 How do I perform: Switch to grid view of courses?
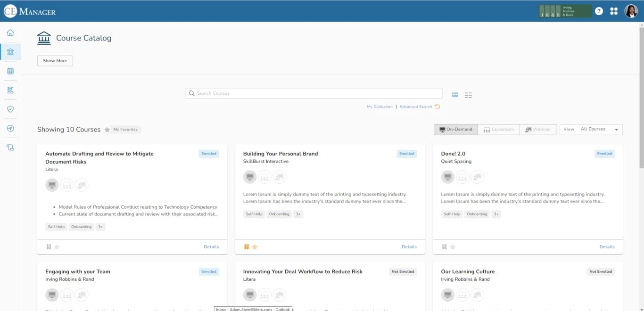pyautogui.click(x=455, y=94)
